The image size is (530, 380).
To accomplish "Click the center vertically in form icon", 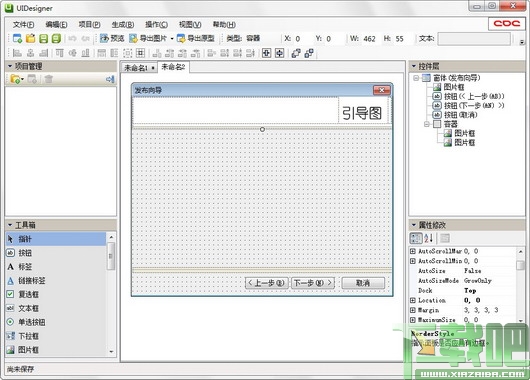I will [280, 53].
